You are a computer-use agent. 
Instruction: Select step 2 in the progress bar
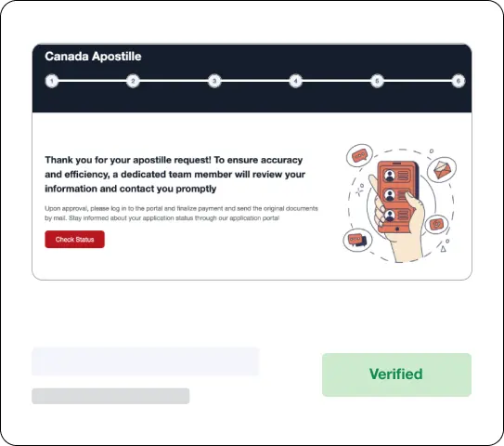pyautogui.click(x=133, y=81)
